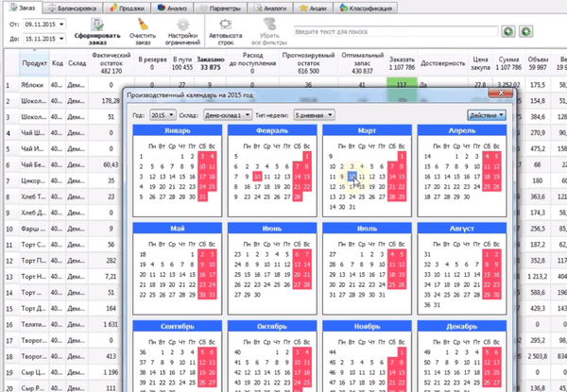Select day 31 in Август calendar
567x392 pixels.
pyautogui.click(x=437, y=305)
